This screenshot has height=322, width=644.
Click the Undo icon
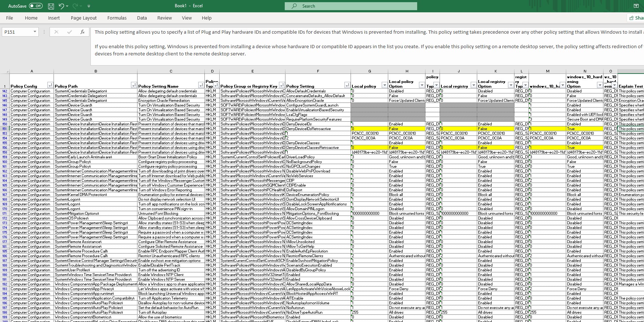coord(61,6)
